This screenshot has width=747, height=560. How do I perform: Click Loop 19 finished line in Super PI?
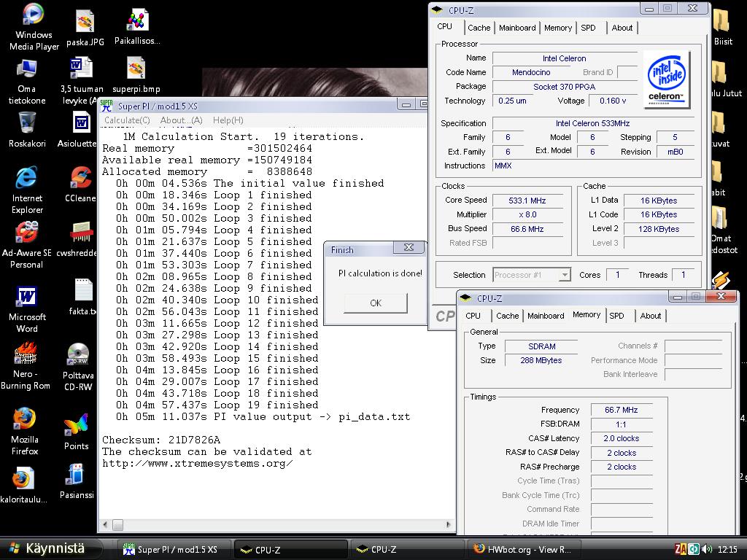click(217, 405)
